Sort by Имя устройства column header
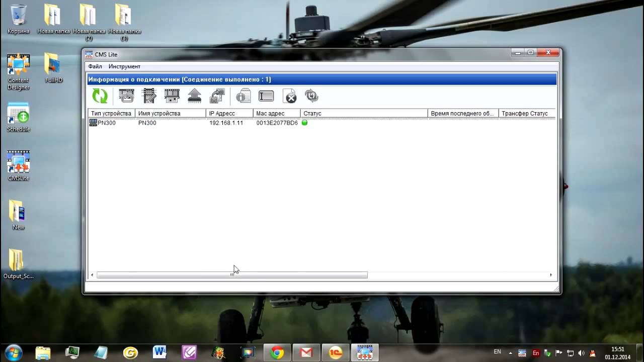Viewport: 644px width, 362px height. click(171, 114)
